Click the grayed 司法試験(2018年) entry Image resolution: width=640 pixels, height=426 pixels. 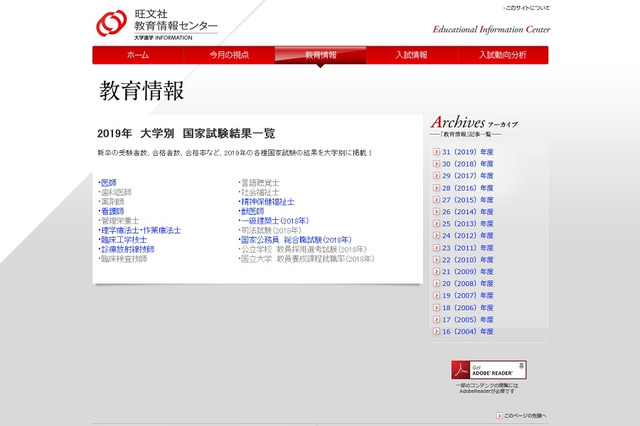(x=271, y=230)
